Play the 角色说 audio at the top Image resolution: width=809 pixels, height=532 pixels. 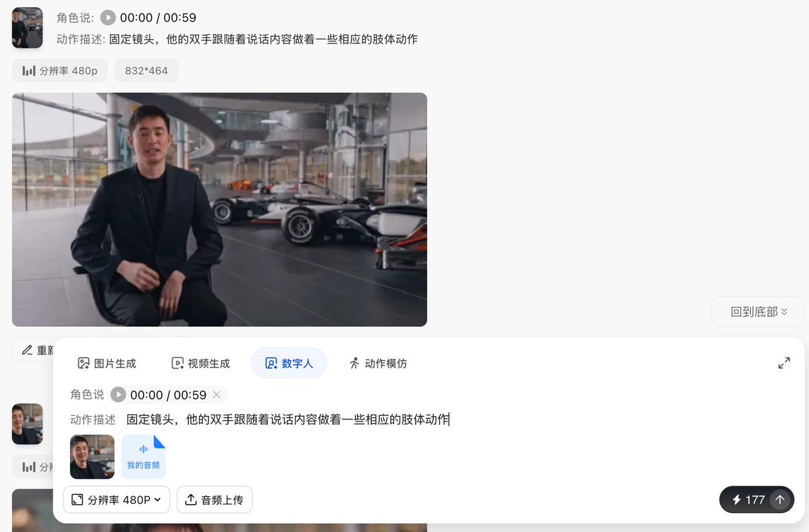[x=108, y=18]
